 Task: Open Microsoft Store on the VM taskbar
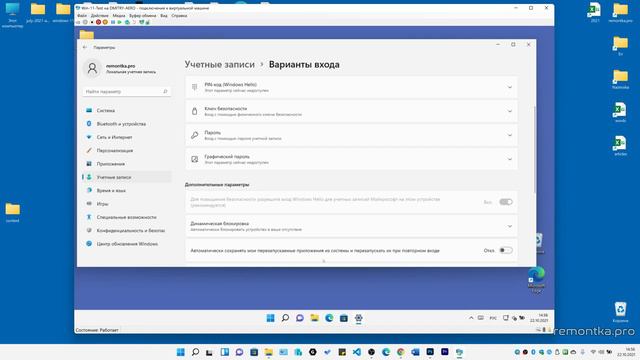pyautogui.click(x=344, y=318)
